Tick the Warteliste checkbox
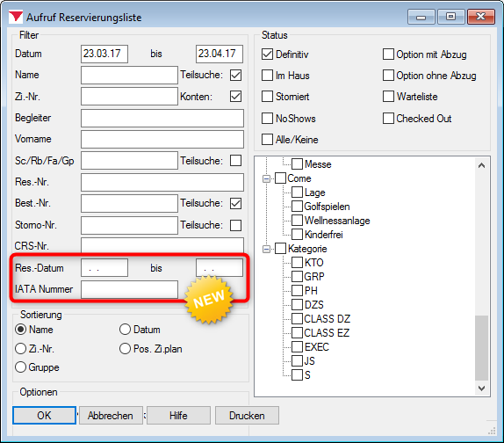This screenshot has height=443, width=504. pos(388,97)
